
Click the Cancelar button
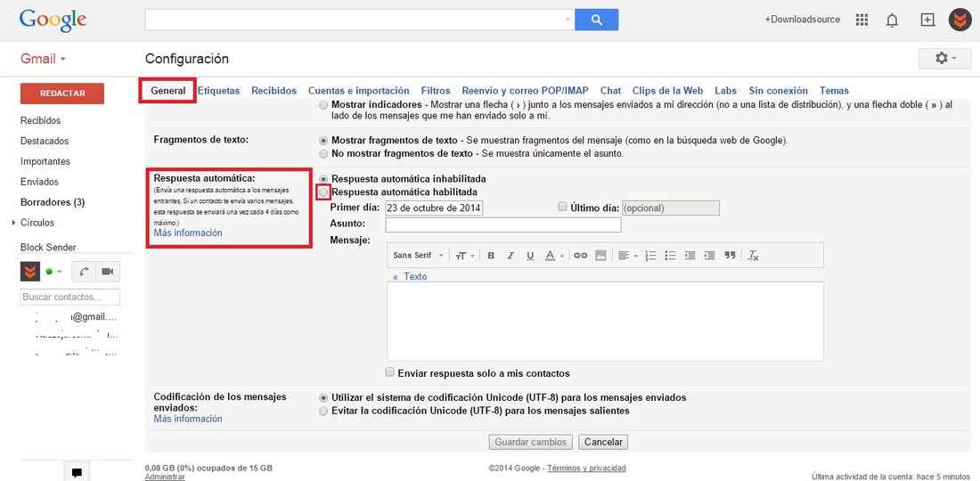[x=603, y=442]
